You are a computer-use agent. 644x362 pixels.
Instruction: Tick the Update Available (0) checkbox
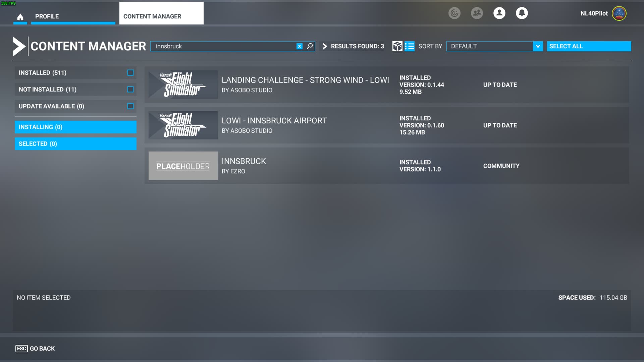click(x=130, y=106)
